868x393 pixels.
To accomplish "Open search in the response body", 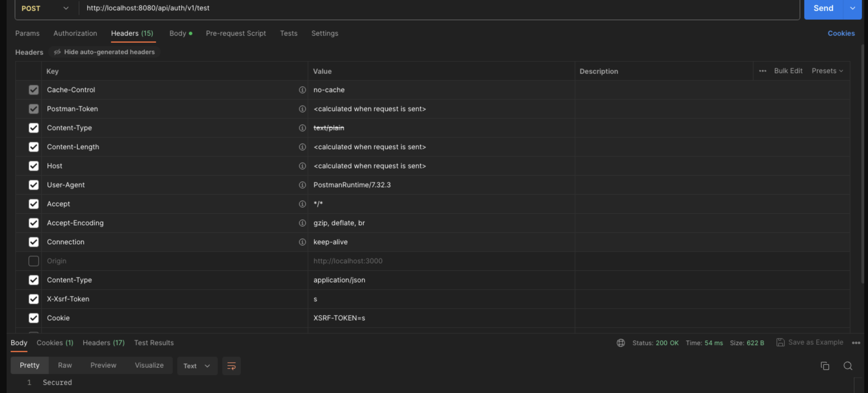I will coord(848,366).
